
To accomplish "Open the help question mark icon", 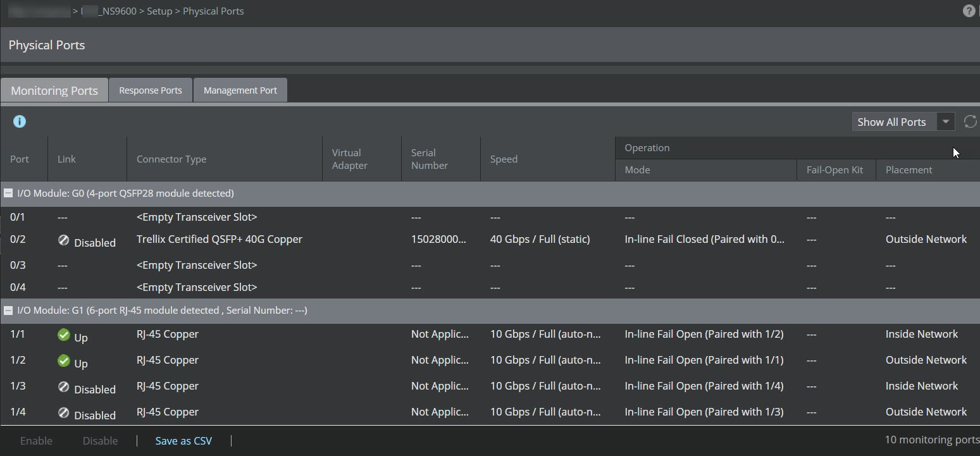I will click(969, 11).
